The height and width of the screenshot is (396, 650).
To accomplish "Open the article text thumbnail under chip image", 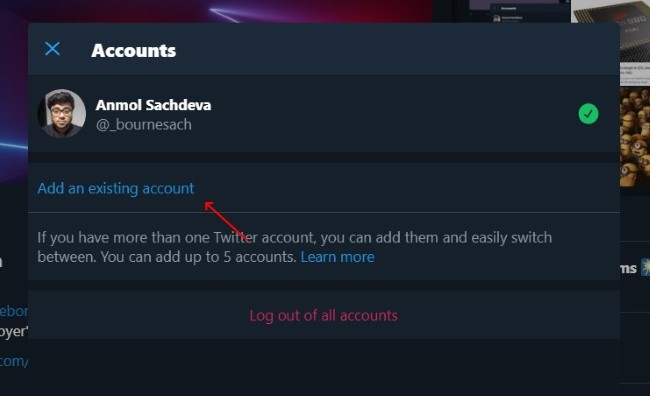I will [635, 75].
